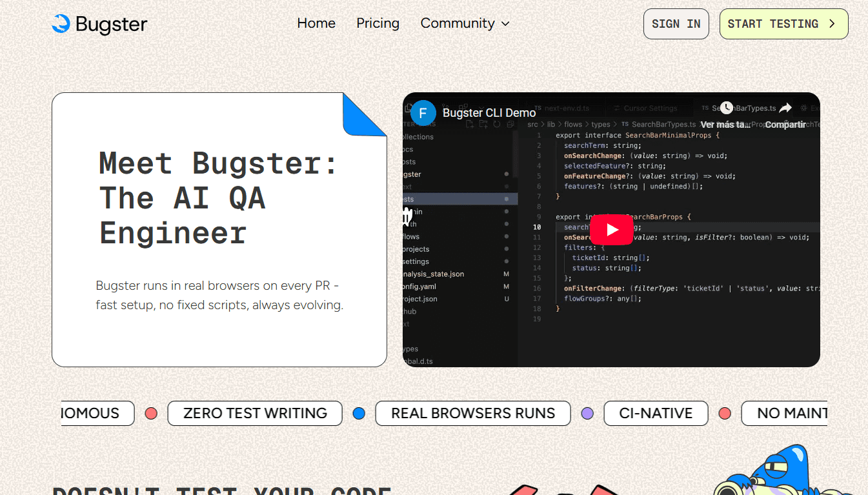Click the Bugster logo icon
Screen dimensions: 868x495
pyautogui.click(x=61, y=24)
